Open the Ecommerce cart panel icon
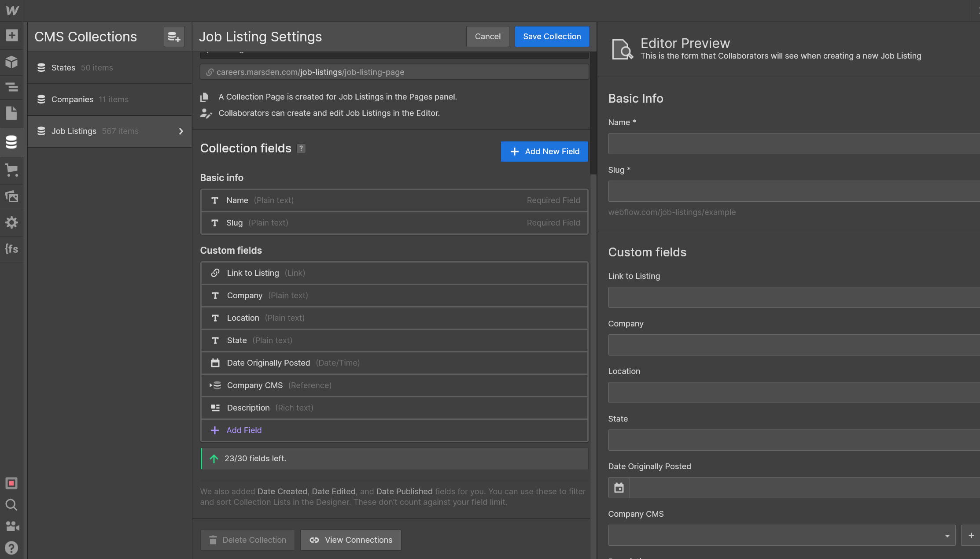Image resolution: width=980 pixels, height=559 pixels. pyautogui.click(x=12, y=170)
